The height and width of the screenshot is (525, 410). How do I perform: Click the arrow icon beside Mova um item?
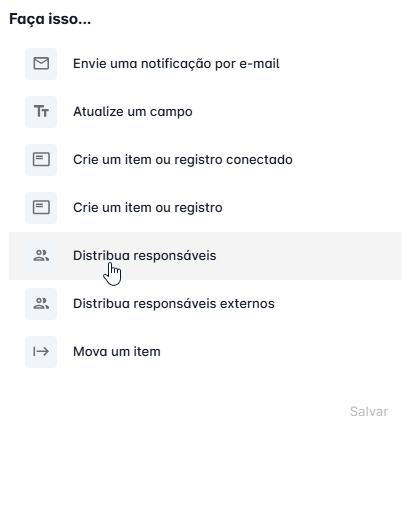41,352
